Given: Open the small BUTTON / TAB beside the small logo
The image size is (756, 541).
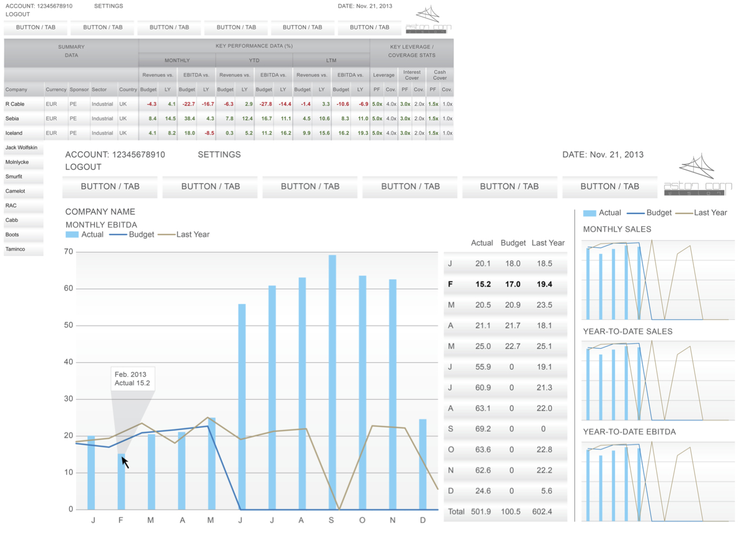Looking at the screenshot, I should pos(370,27).
